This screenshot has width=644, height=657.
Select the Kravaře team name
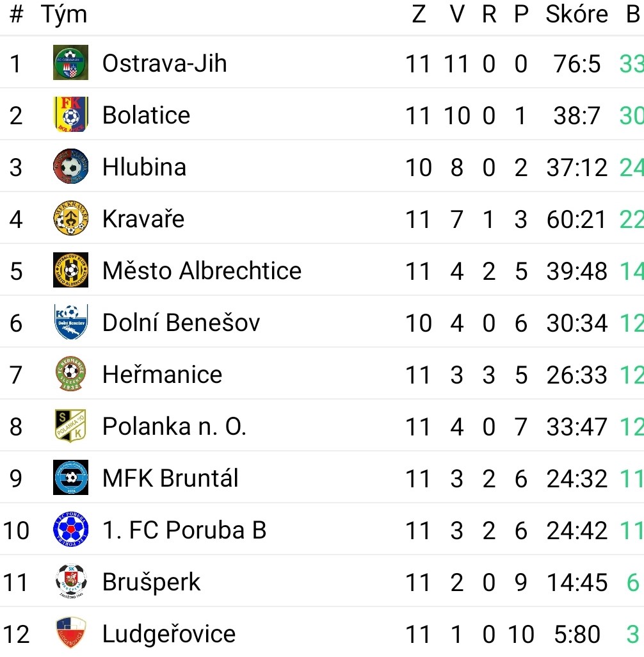pos(143,219)
